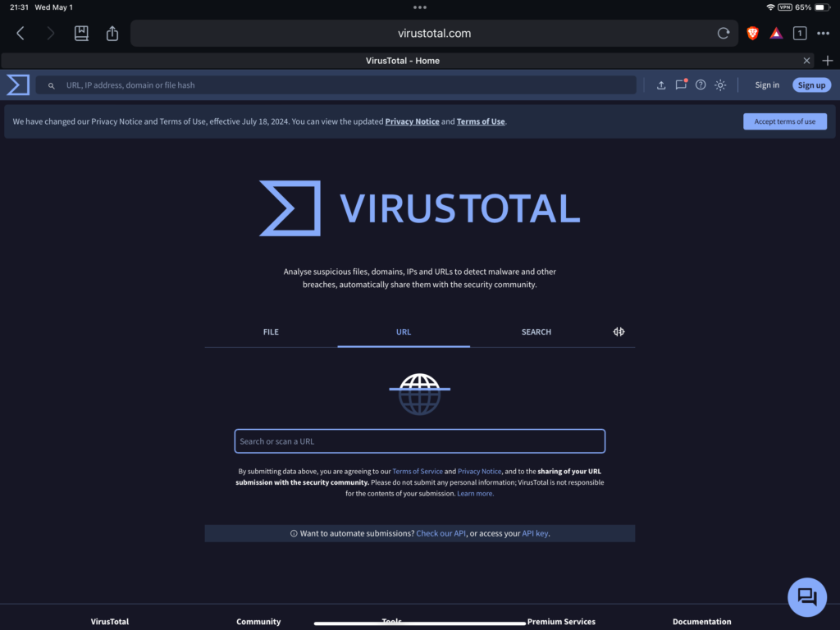Click the icon tab next to SEARCH
This screenshot has height=630, width=840.
tap(619, 331)
